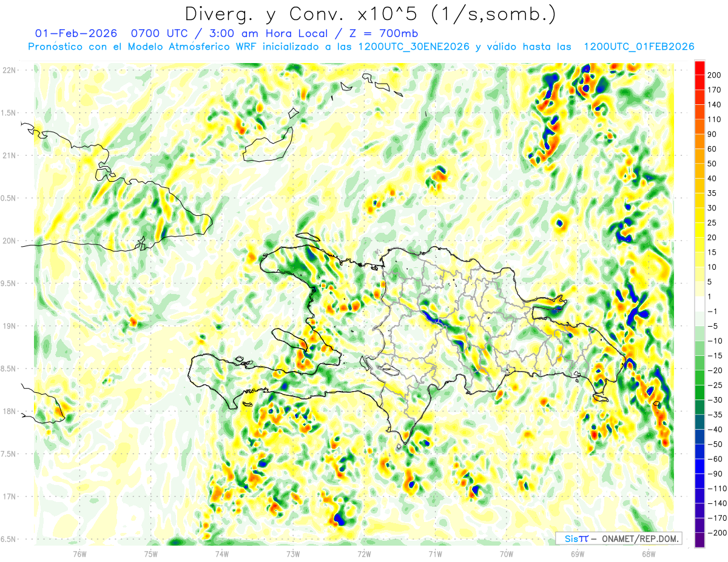Viewport: 728px width, 562px height.
Task: Click the dark red swatch above the 200 label
Action: pyautogui.click(x=699, y=67)
